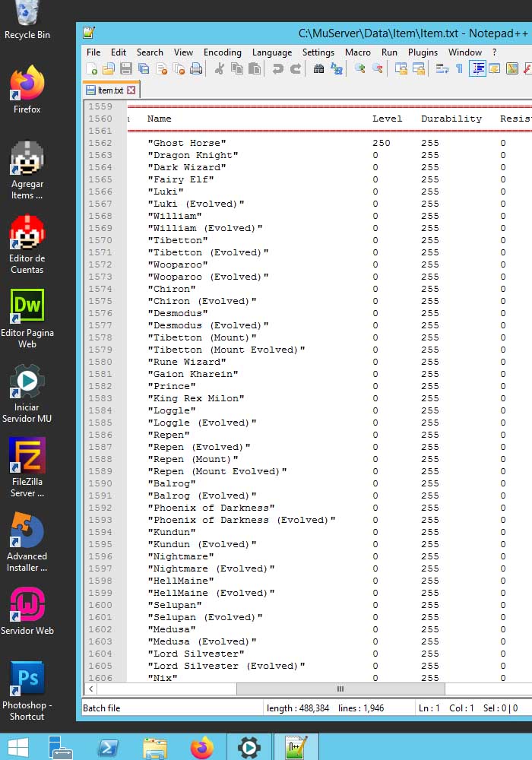Toggle the Show Indent Guide icon
Image resolution: width=532 pixels, height=760 pixels.
[478, 69]
